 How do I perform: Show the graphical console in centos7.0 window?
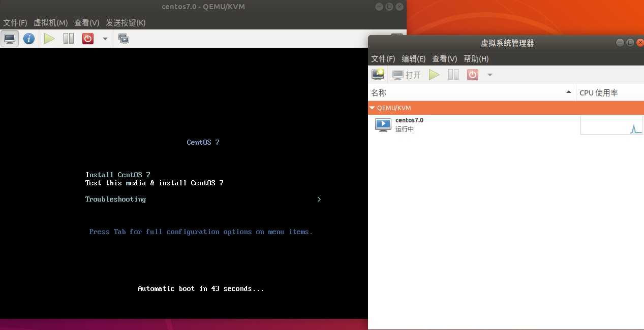(10, 39)
